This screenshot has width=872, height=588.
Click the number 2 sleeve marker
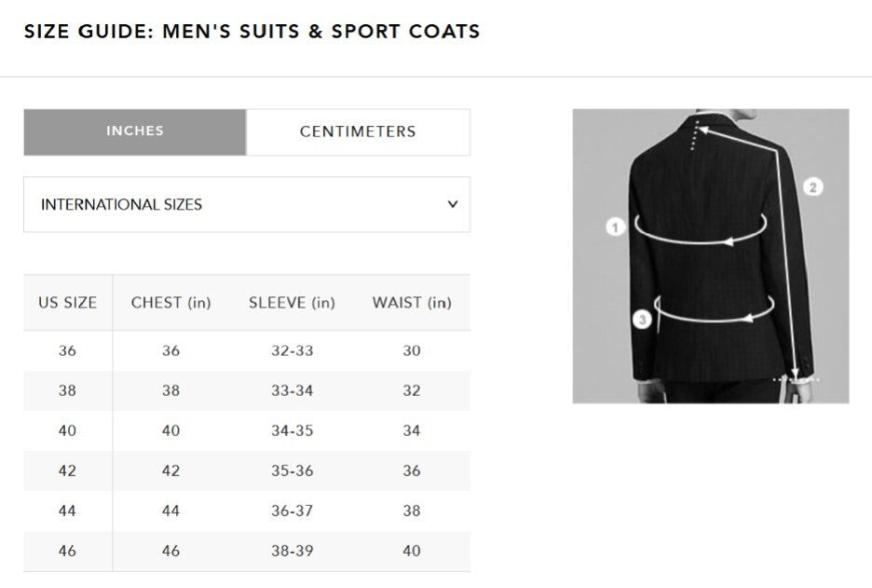[x=812, y=186]
